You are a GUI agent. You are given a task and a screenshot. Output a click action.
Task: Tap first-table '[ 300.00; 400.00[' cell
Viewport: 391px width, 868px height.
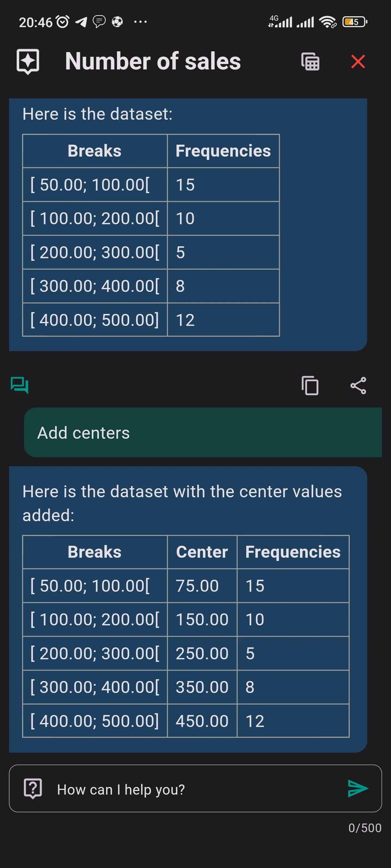pyautogui.click(x=95, y=286)
